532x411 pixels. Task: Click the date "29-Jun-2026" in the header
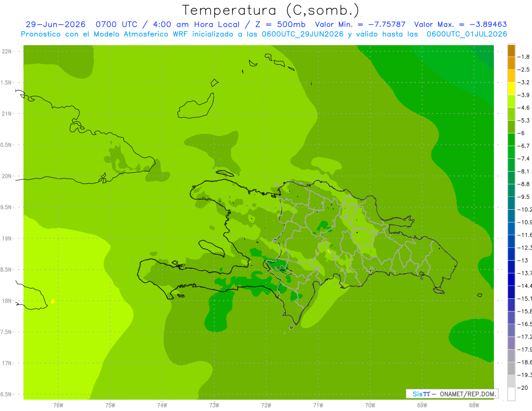click(55, 24)
